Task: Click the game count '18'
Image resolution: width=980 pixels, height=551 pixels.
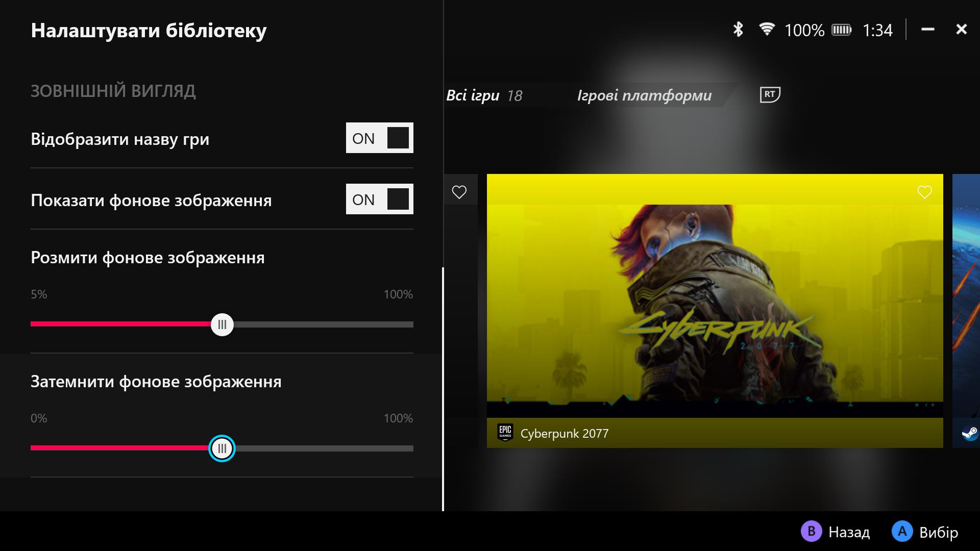Action: [x=514, y=96]
